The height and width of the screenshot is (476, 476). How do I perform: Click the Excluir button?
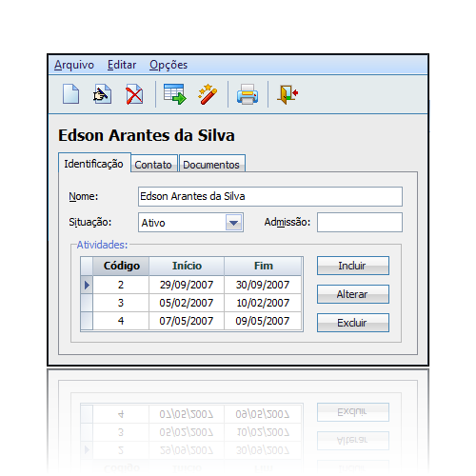(x=353, y=323)
